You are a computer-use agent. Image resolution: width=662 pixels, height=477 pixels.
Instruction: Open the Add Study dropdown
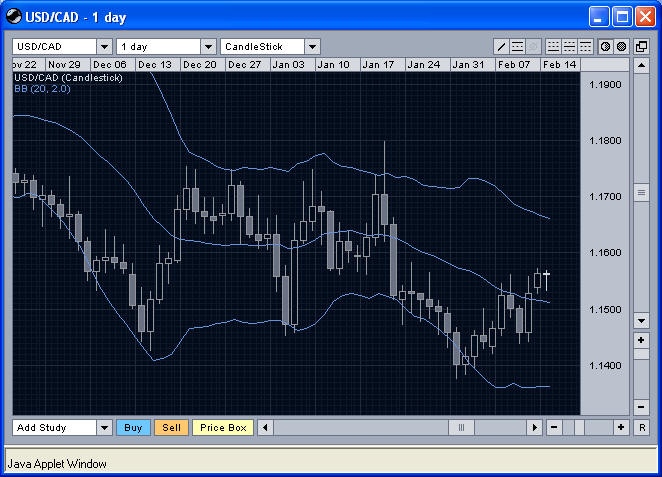click(104, 427)
